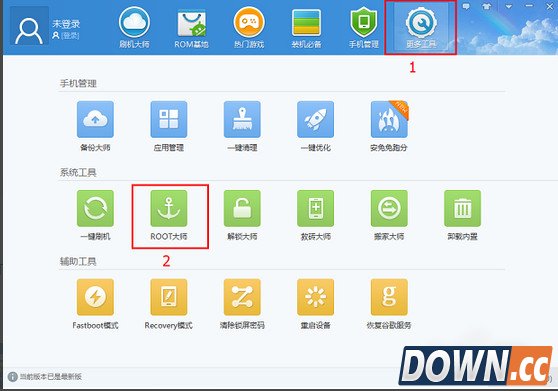Open 恢复谷歌服务 g icon

[x=389, y=297]
